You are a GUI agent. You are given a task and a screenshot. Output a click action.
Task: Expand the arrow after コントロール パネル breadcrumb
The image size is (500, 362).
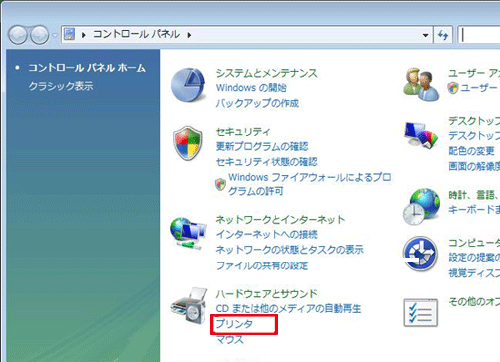pyautogui.click(x=189, y=35)
